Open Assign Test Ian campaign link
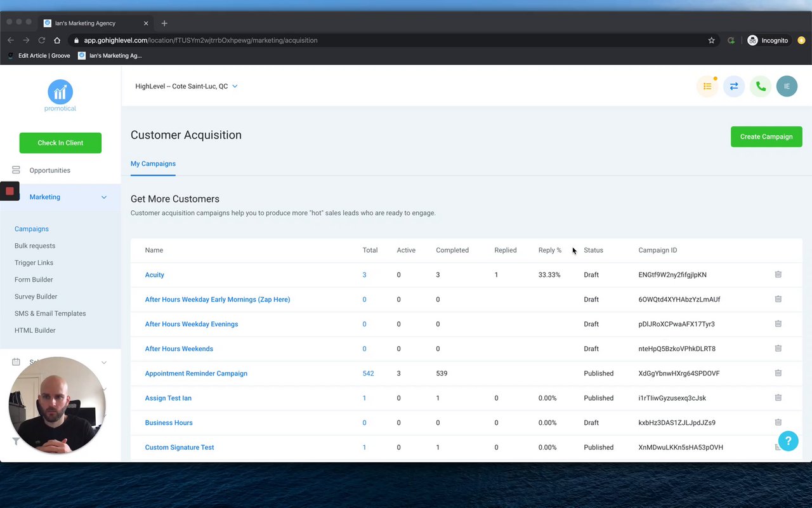 [168, 398]
